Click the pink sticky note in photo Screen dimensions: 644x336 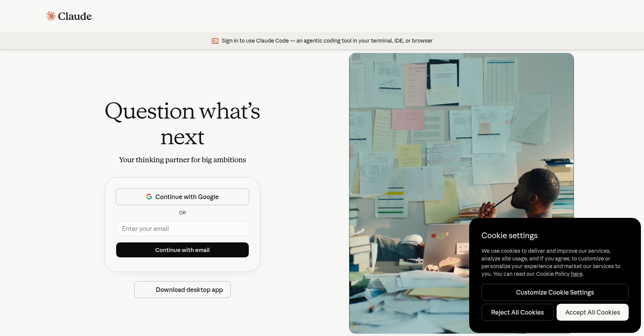[x=408, y=120]
